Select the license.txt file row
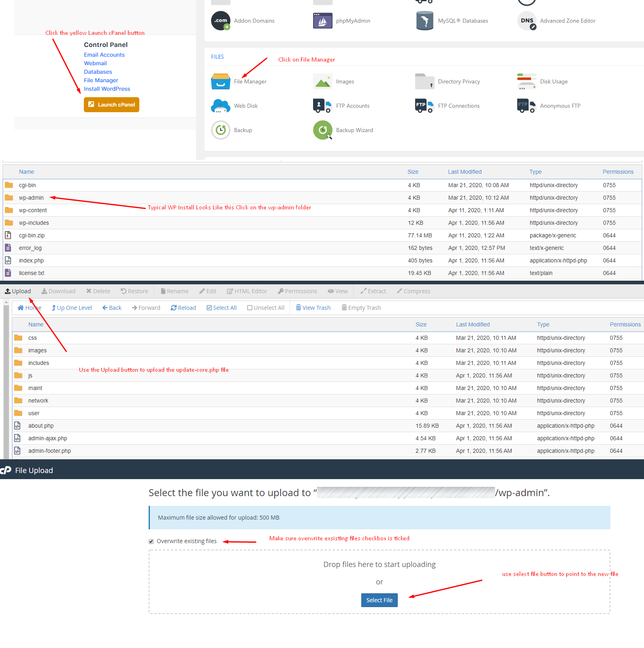Viewport: 644px width, 648px height. [x=322, y=273]
